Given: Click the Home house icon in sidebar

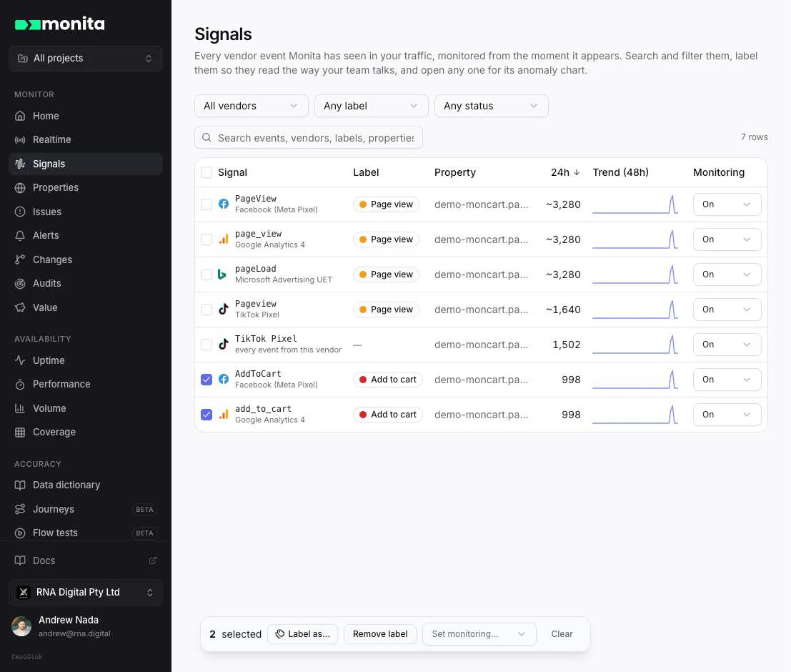Looking at the screenshot, I should tap(20, 116).
